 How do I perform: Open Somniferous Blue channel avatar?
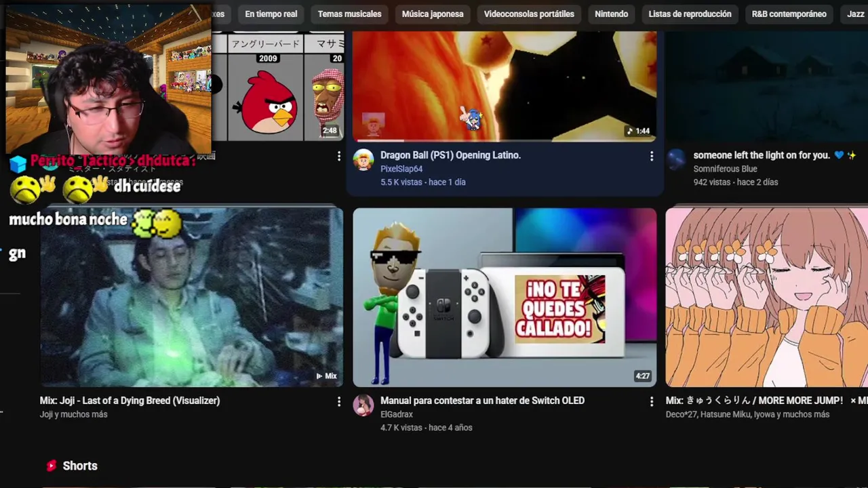coord(676,160)
